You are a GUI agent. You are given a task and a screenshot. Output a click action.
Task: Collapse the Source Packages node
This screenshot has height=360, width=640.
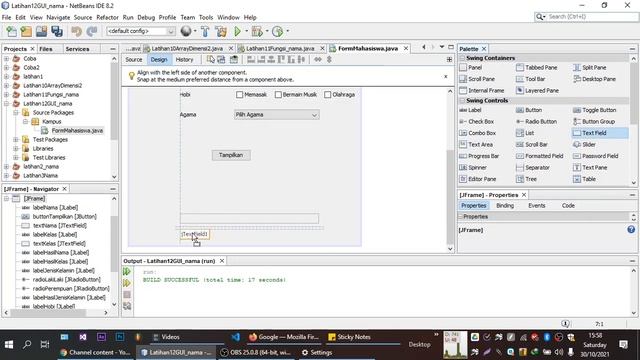[16, 113]
